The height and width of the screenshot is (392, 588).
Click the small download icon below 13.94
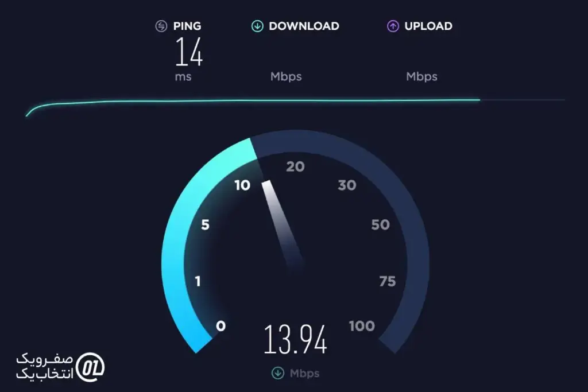278,373
